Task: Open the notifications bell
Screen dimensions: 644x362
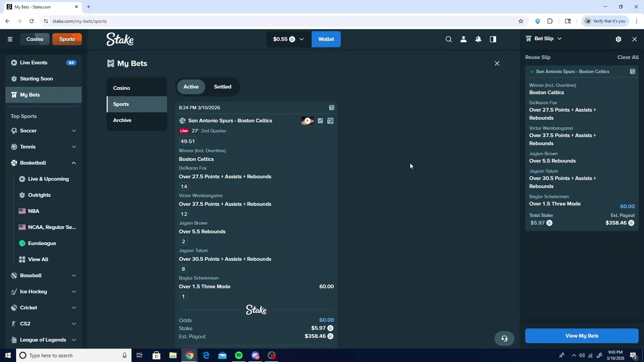Action: click(x=478, y=39)
